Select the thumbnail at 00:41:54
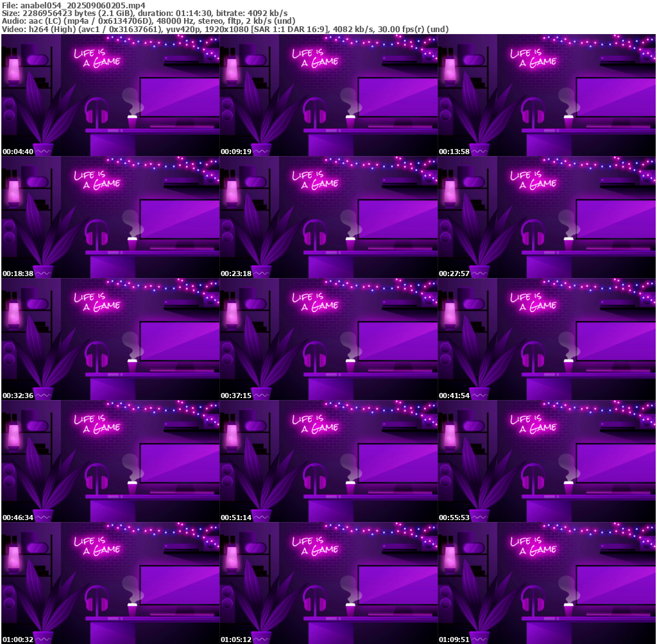 pos(547,339)
